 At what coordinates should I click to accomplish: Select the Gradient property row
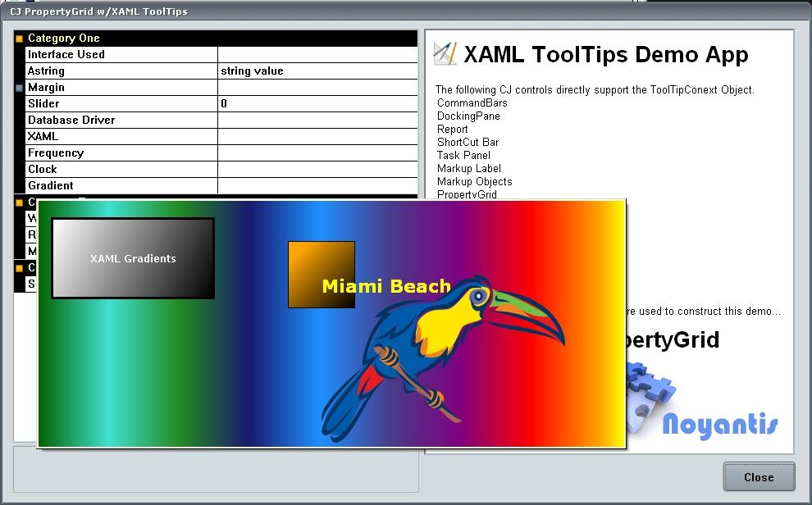point(121,186)
